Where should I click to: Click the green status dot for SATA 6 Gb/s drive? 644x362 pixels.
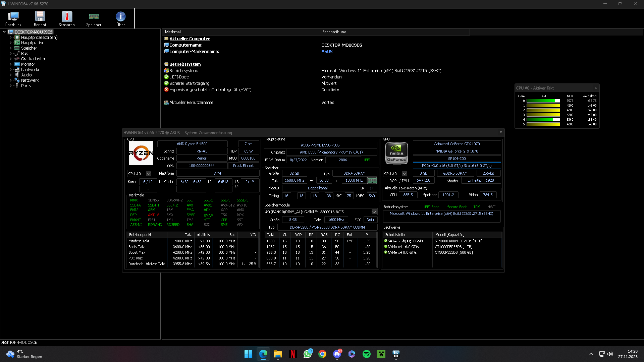(386, 241)
